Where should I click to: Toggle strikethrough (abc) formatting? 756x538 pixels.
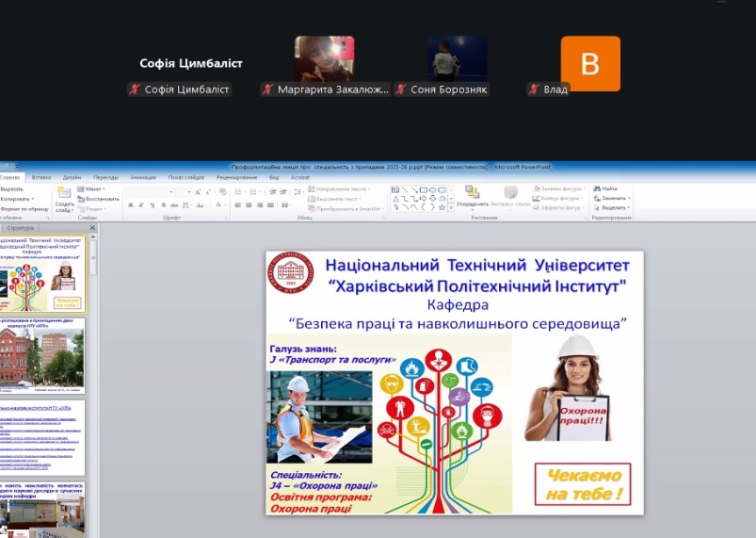click(x=174, y=205)
